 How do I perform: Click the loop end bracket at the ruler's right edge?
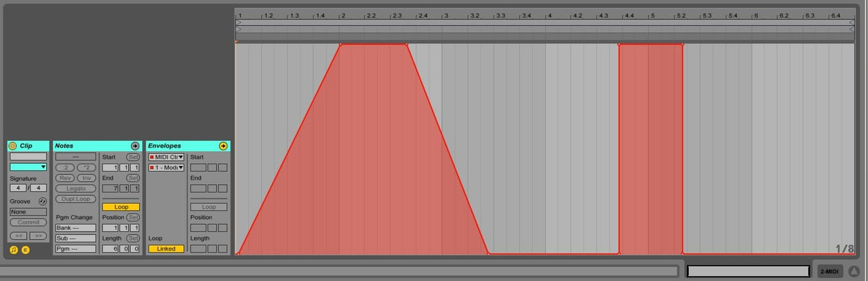tap(852, 22)
